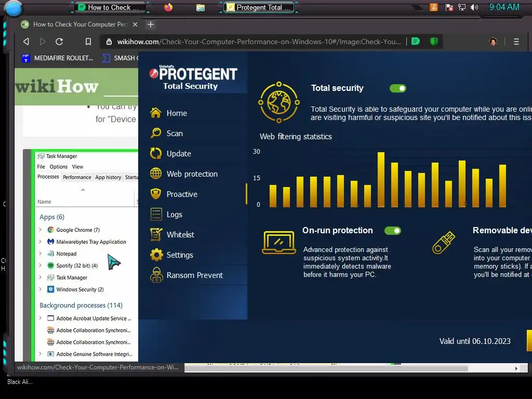Open the File menu in Task Manager
The image size is (532, 399).
click(x=41, y=167)
